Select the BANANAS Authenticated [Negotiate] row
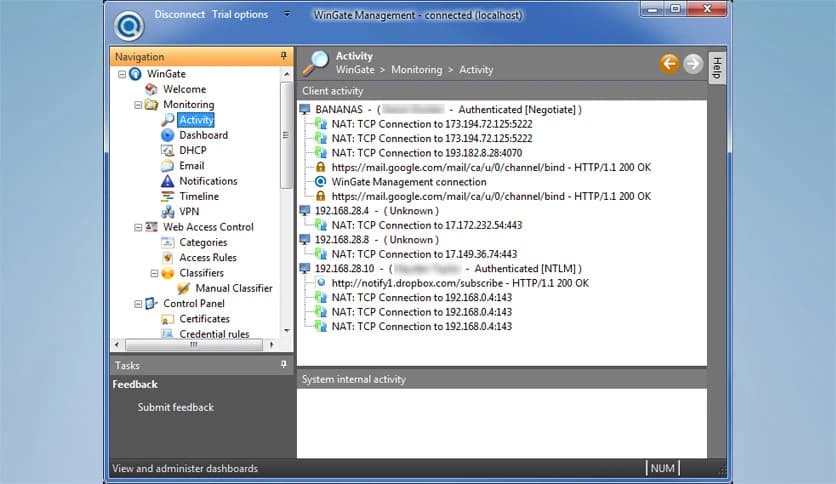Screen dimensions: 836x484 coord(448,109)
